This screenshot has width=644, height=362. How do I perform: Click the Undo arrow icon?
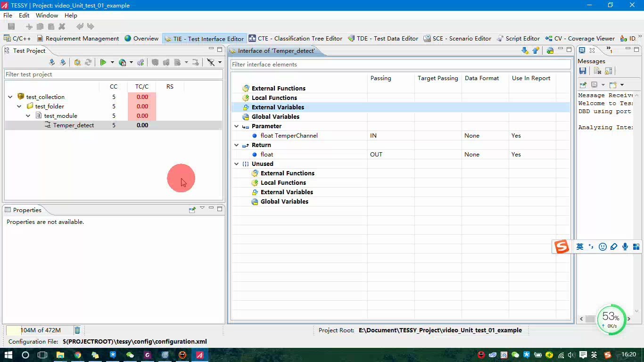(x=80, y=27)
